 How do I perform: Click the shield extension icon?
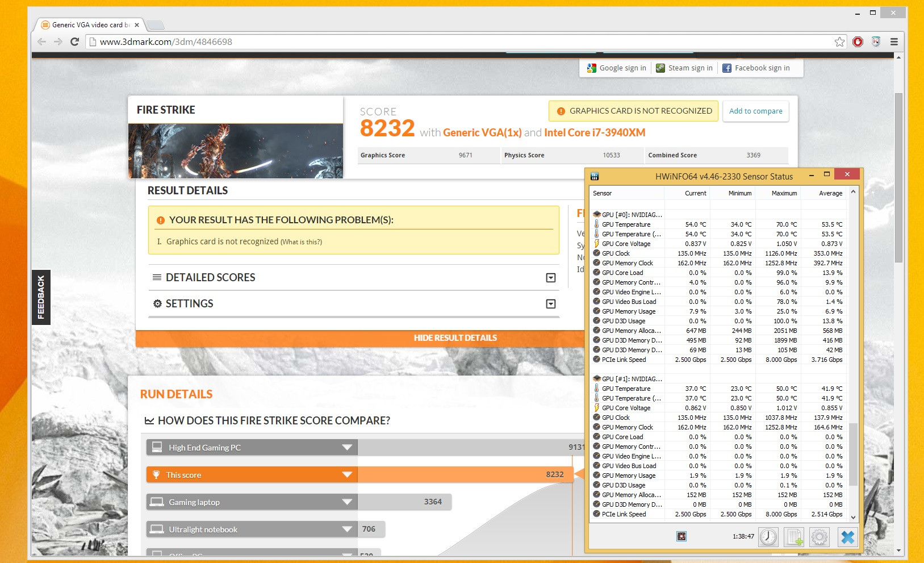tap(876, 41)
